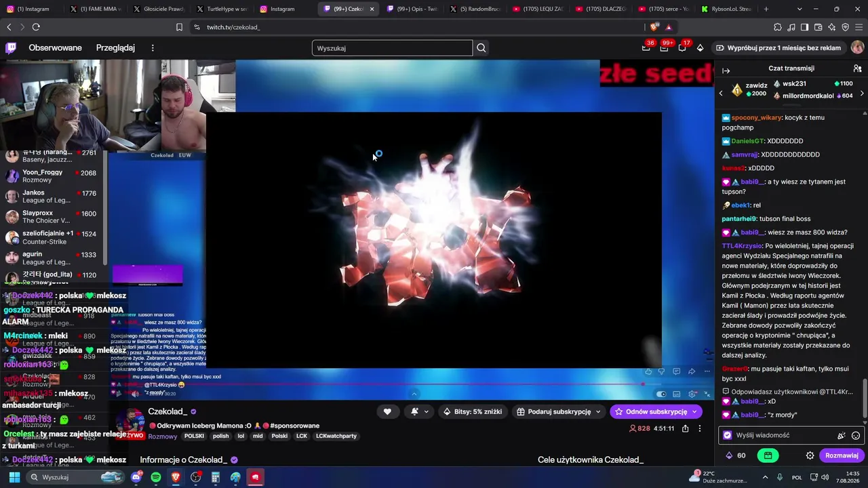Open whispers icon with 17 badge

(x=682, y=47)
